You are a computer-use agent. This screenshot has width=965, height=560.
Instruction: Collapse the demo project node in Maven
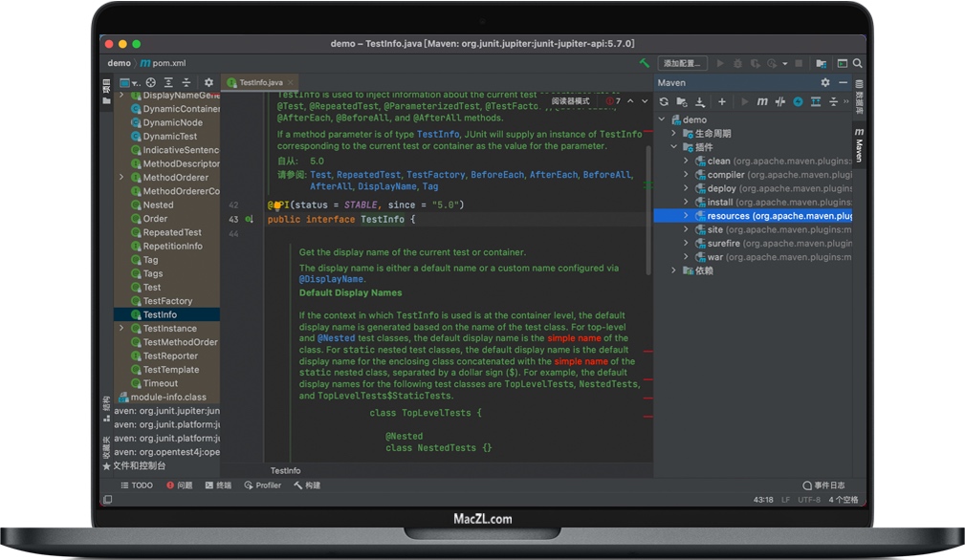point(662,120)
